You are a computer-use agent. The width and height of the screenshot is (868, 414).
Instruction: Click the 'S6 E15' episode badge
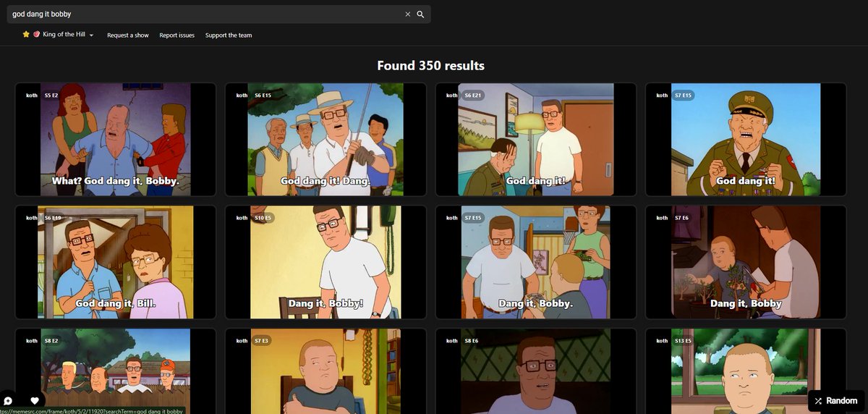[x=263, y=95]
